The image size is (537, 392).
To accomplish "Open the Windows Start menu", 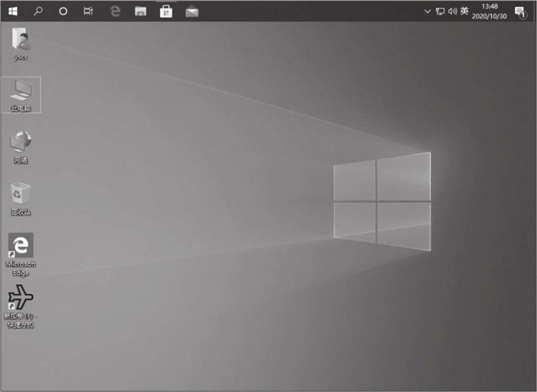I will click(13, 11).
